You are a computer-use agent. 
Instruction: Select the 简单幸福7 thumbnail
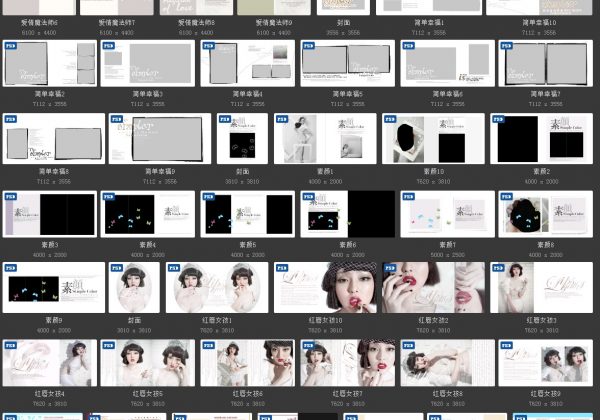(545, 63)
